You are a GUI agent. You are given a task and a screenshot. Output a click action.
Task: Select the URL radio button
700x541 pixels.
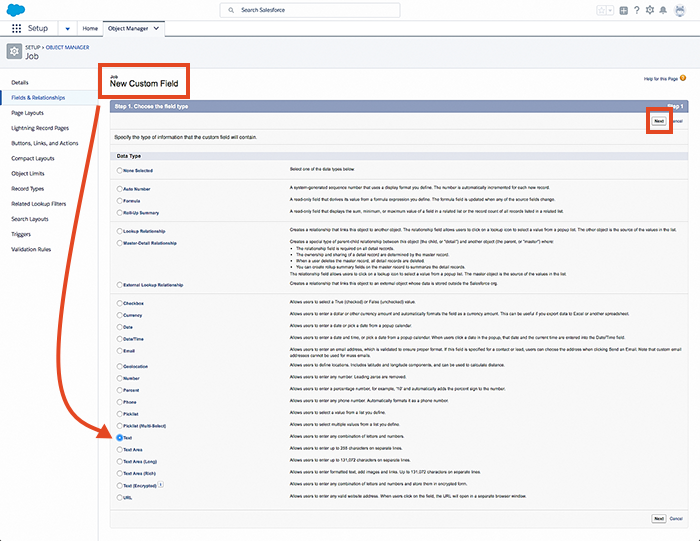(120, 497)
